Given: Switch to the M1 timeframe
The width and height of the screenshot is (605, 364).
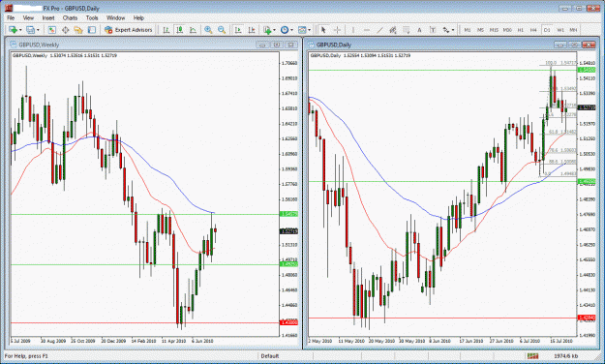Looking at the screenshot, I should pos(468,30).
